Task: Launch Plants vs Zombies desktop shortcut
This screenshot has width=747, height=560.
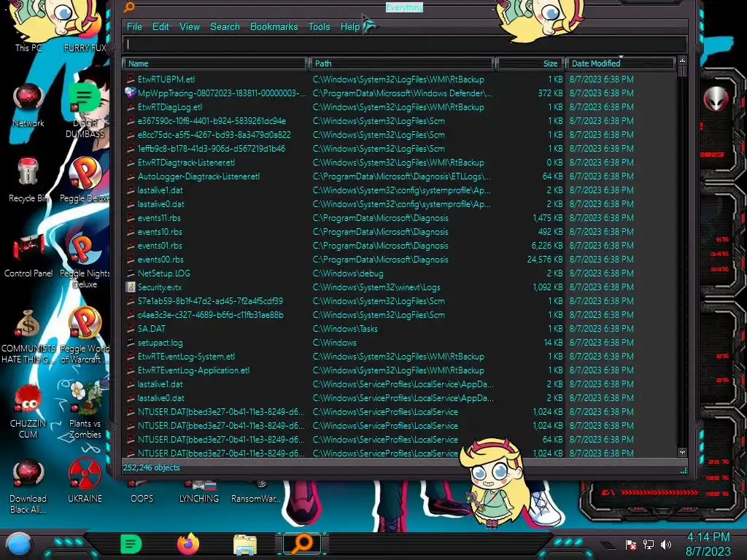Action: (85, 411)
